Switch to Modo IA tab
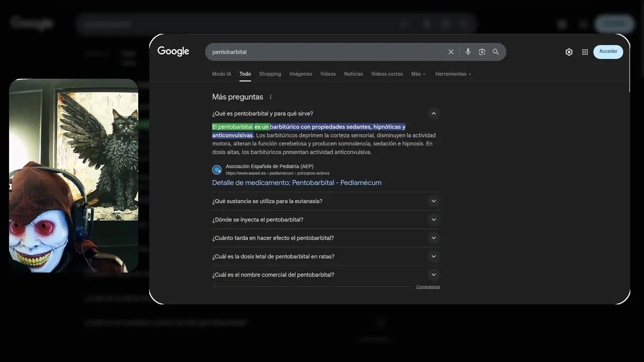Viewport: 644px width, 362px height. tap(222, 74)
